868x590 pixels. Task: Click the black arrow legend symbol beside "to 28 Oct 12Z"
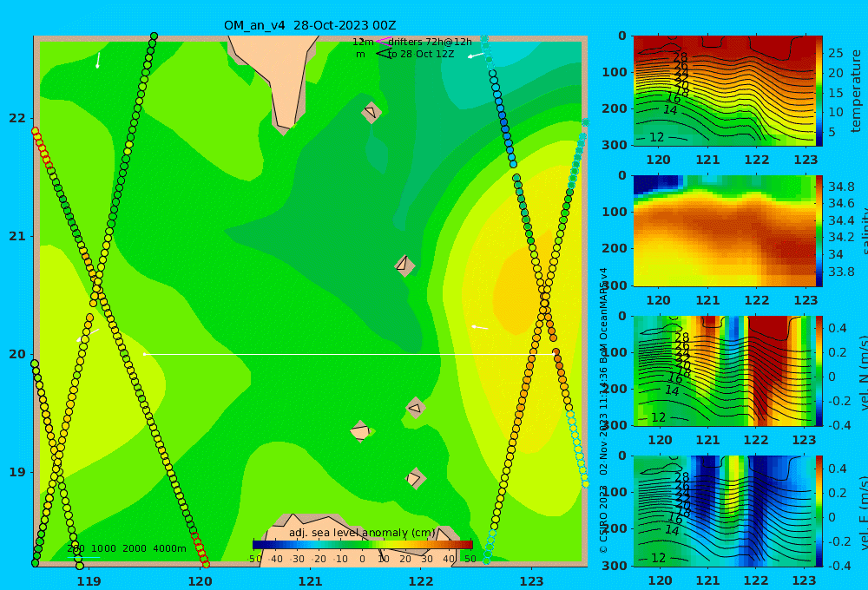pyautogui.click(x=383, y=54)
